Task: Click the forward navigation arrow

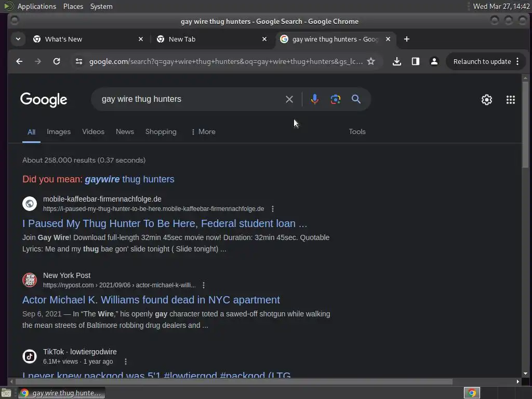Action: click(x=38, y=61)
